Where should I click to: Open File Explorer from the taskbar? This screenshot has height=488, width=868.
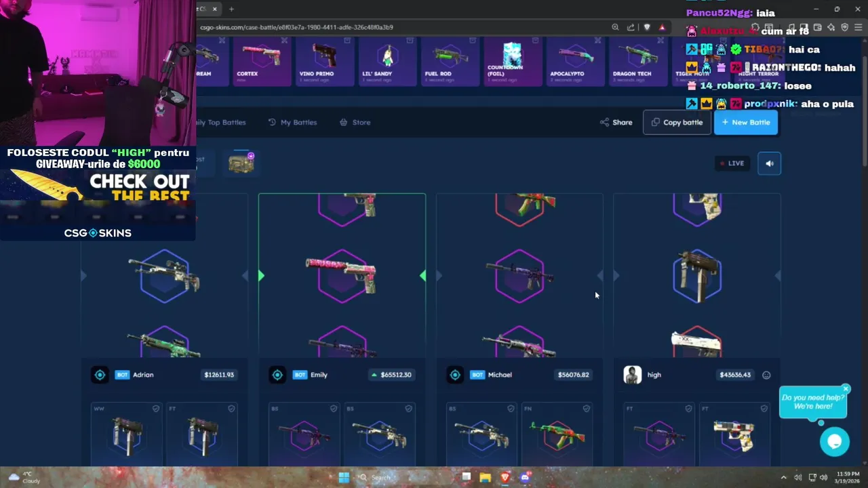tap(486, 478)
